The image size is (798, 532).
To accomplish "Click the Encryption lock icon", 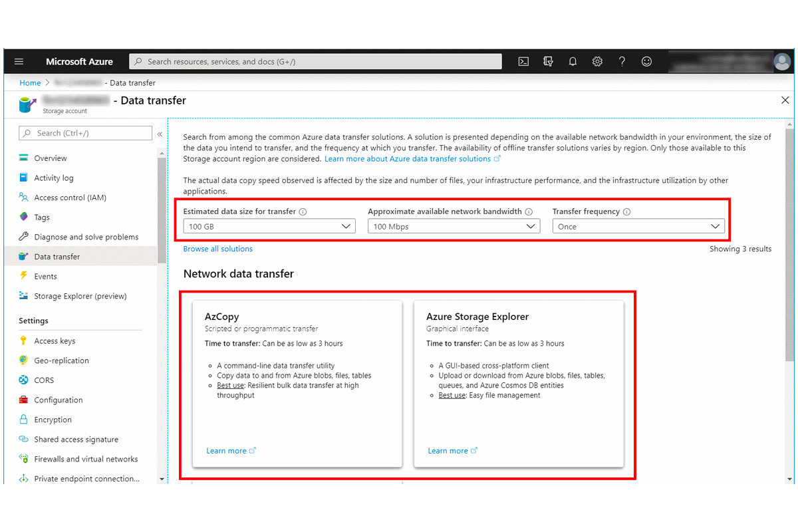I will [24, 420].
